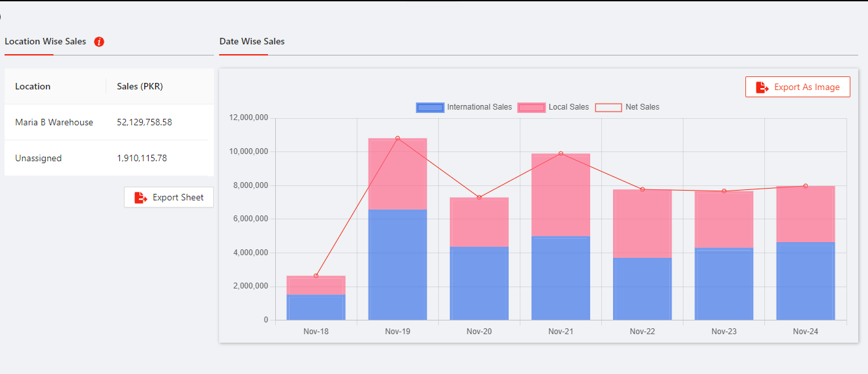Click the Nov-19 blue International Sales bar

(398, 264)
